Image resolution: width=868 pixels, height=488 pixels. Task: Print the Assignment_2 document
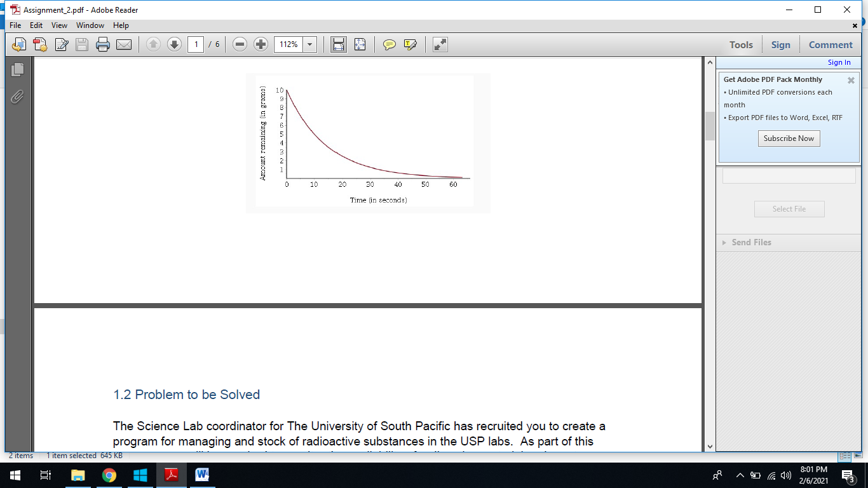[x=102, y=44]
